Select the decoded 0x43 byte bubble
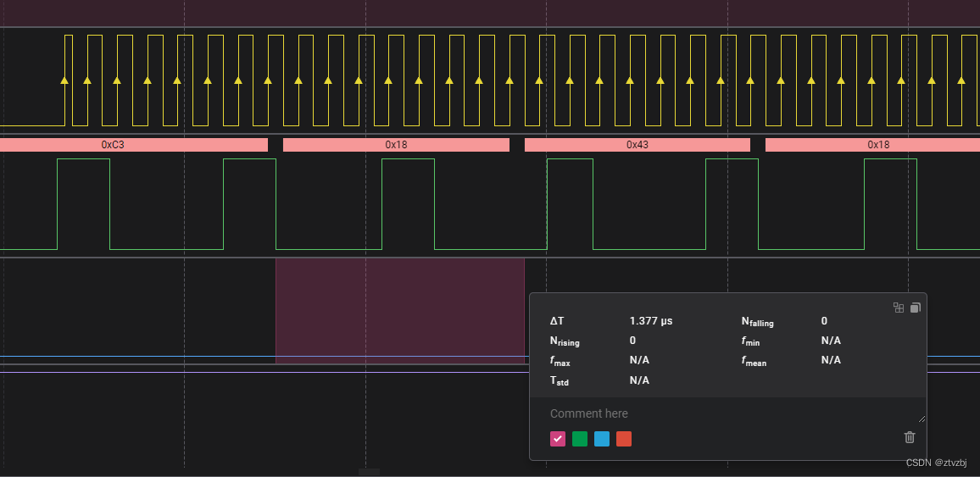This screenshot has width=980, height=477. pyautogui.click(x=638, y=145)
